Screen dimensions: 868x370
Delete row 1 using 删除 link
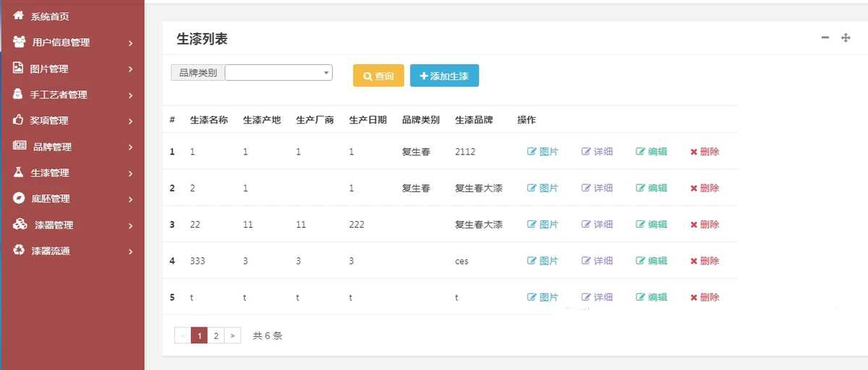click(x=705, y=152)
